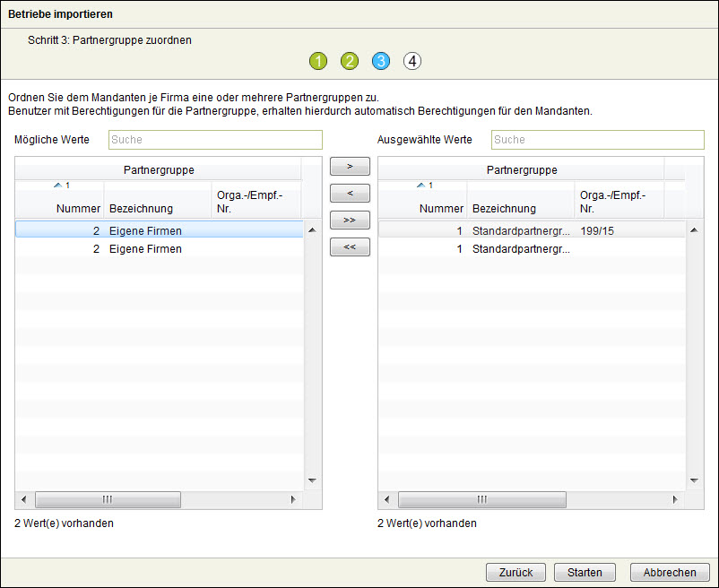
Task: Click Partnergruppe header in left table
Action: [x=158, y=169]
